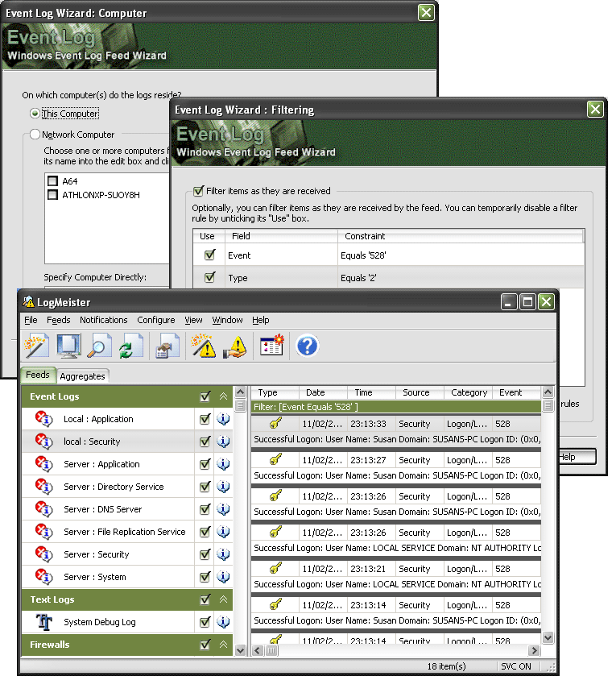This screenshot has width=616, height=676.
Task: Open the notification wizard warning-wand icon
Action: 204,346
